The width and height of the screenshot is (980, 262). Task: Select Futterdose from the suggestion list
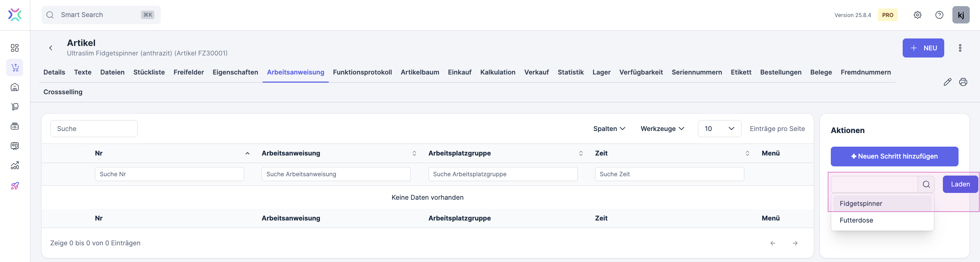[856, 220]
